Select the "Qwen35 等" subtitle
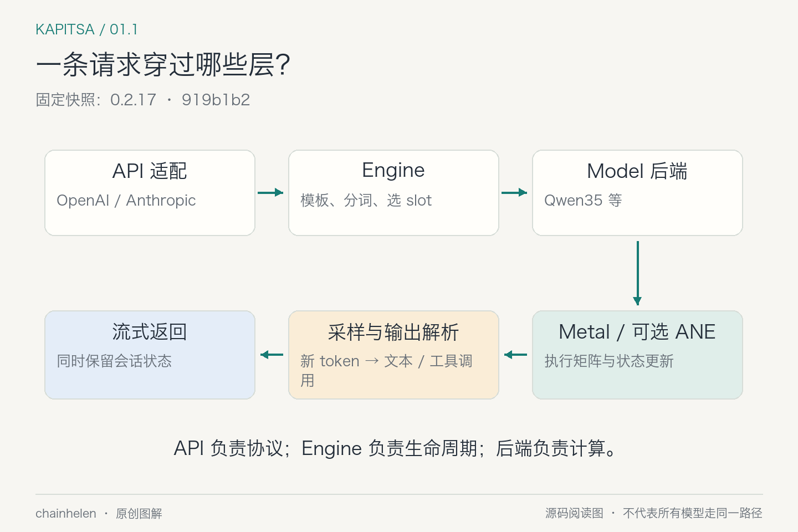The height and width of the screenshot is (532, 798). point(583,200)
